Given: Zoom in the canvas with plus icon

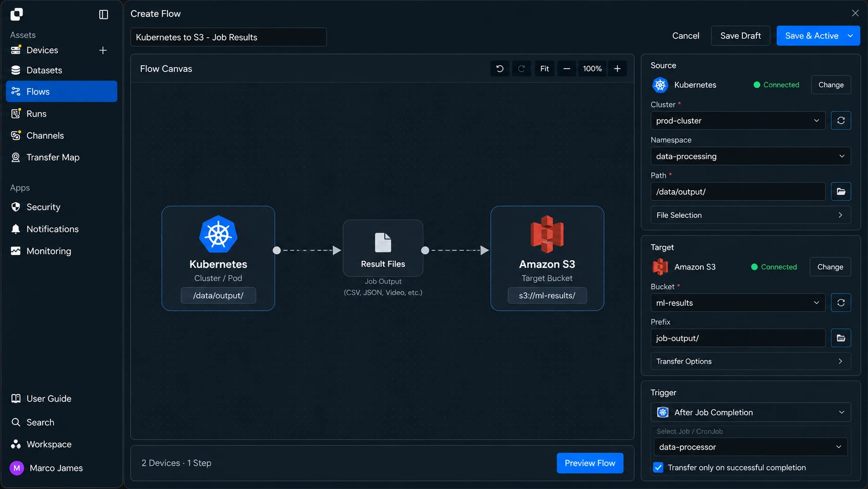Looking at the screenshot, I should pyautogui.click(x=617, y=69).
